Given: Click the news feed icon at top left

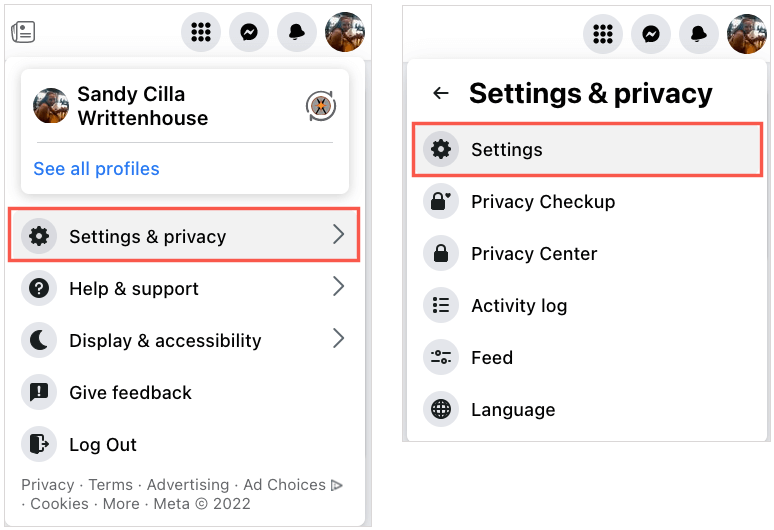Looking at the screenshot, I should coord(23,32).
